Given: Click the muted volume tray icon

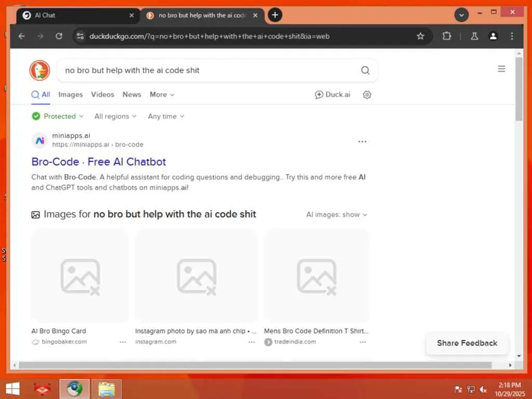Looking at the screenshot, I should 483,389.
